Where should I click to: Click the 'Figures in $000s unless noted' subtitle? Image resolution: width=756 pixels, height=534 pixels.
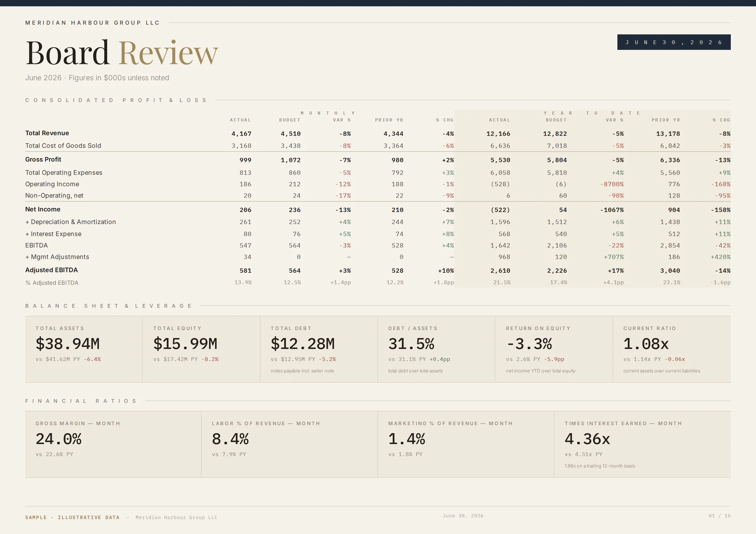click(119, 78)
